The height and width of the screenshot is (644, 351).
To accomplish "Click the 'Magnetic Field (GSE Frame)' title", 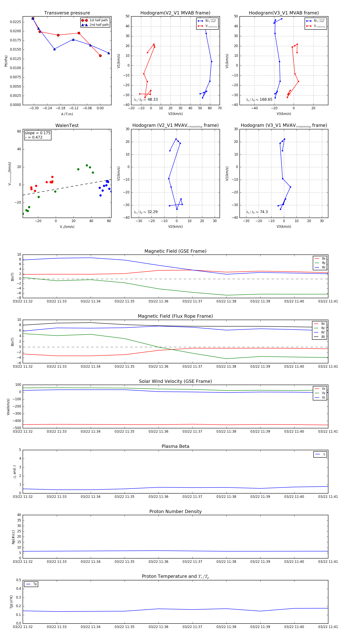I will [x=175, y=251].
